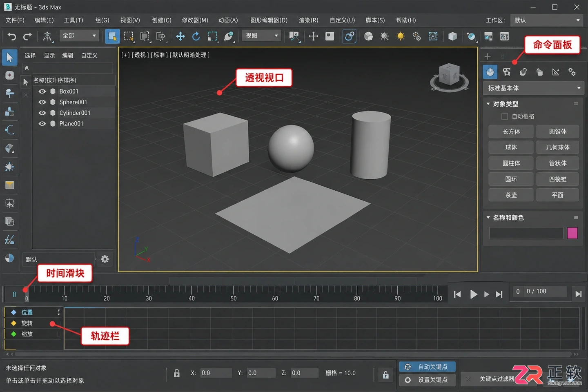Click the object name input field
Image resolution: width=588 pixels, height=392 pixels.
(526, 233)
